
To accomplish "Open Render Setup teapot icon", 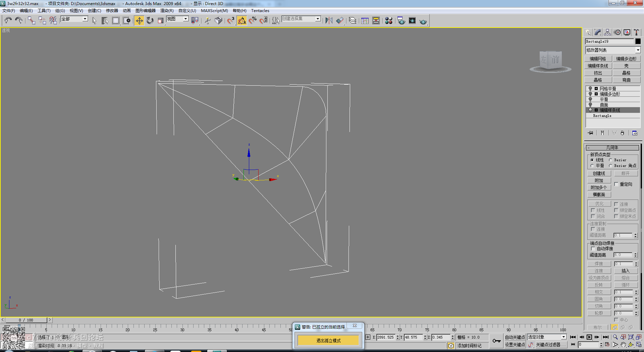I will [401, 20].
